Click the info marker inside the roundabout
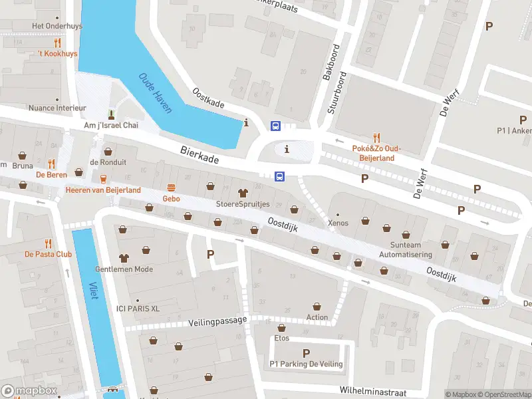 coord(287,149)
